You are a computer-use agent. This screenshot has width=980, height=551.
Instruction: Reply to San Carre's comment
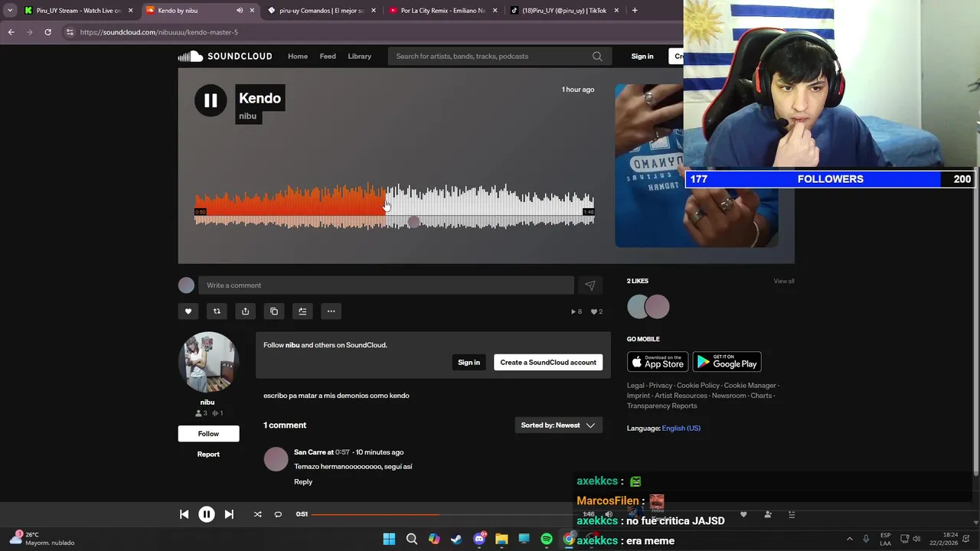[303, 482]
